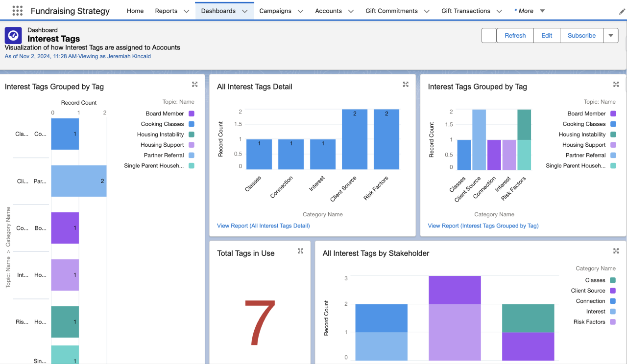Screen dimensions: 627x364
Task: Click the Interest Tags dashboard icon
Action: [x=13, y=35]
